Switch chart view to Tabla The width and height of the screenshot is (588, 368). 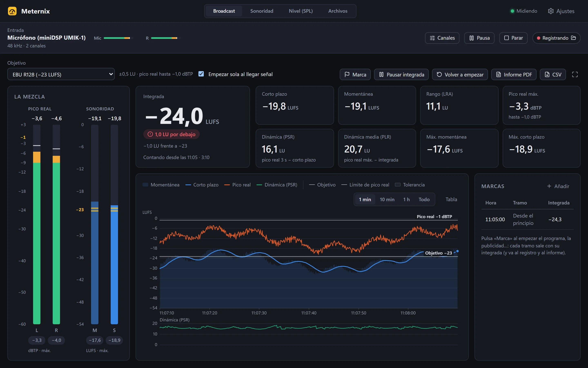pos(451,199)
